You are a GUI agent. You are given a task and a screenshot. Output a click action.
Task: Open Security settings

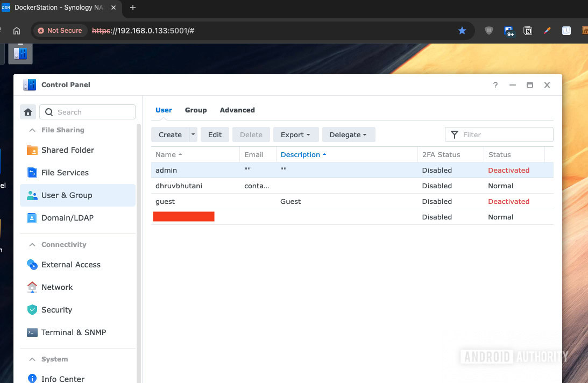click(x=56, y=310)
